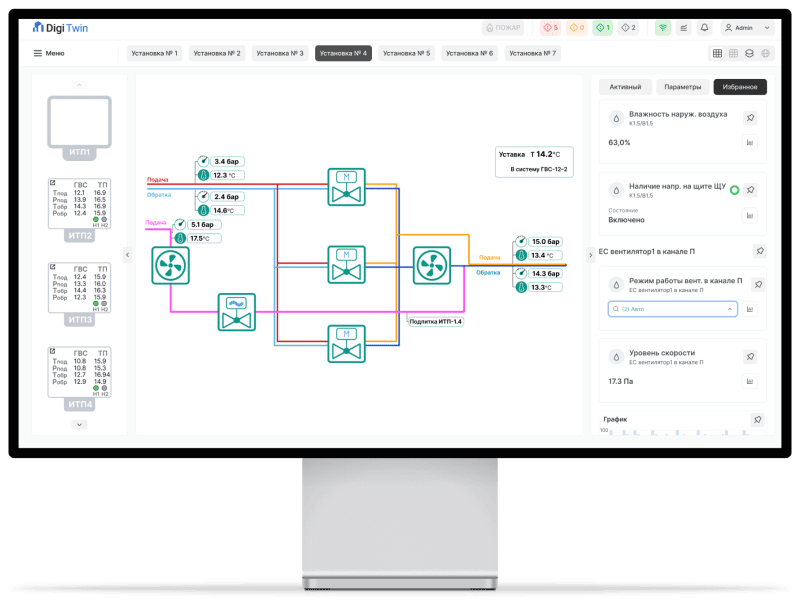Click the red alarm counter showing 5
Screen dimensions: 800x604
pos(550,28)
